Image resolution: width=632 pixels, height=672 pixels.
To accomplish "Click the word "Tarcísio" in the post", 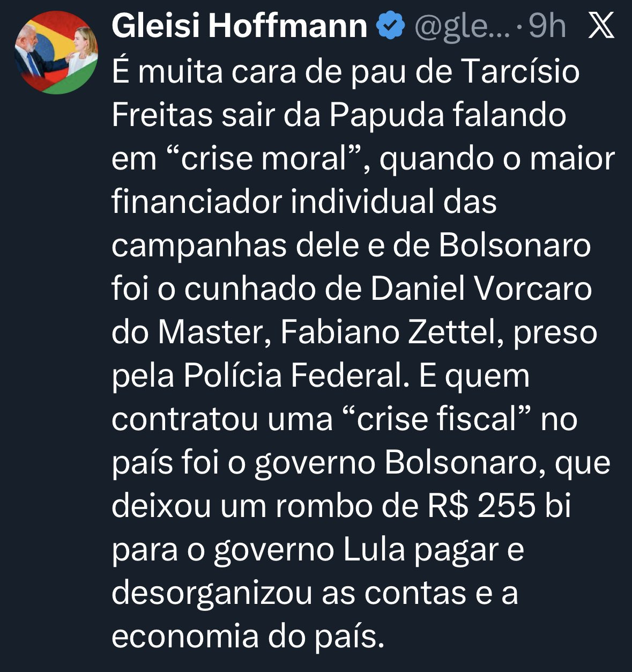I will (x=520, y=71).
